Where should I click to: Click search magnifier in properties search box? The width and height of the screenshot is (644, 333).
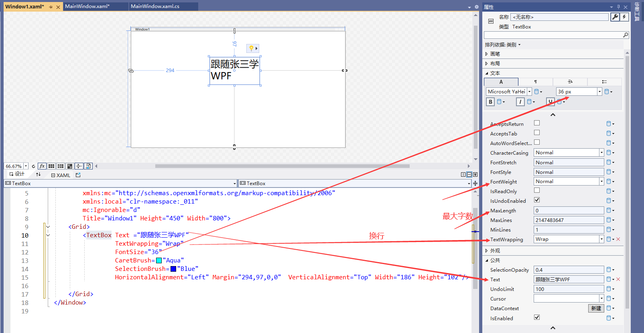pyautogui.click(x=625, y=35)
